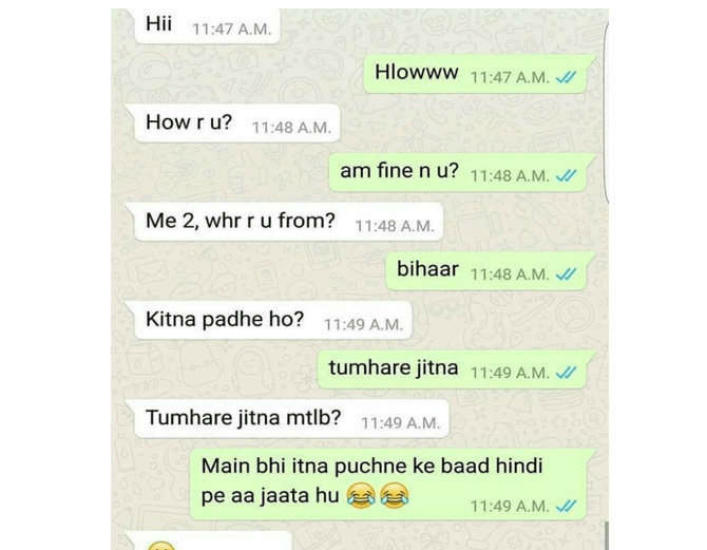Tap the double tick on the last green message
Image resolution: width=707 pixels, height=550 pixels.
click(565, 506)
